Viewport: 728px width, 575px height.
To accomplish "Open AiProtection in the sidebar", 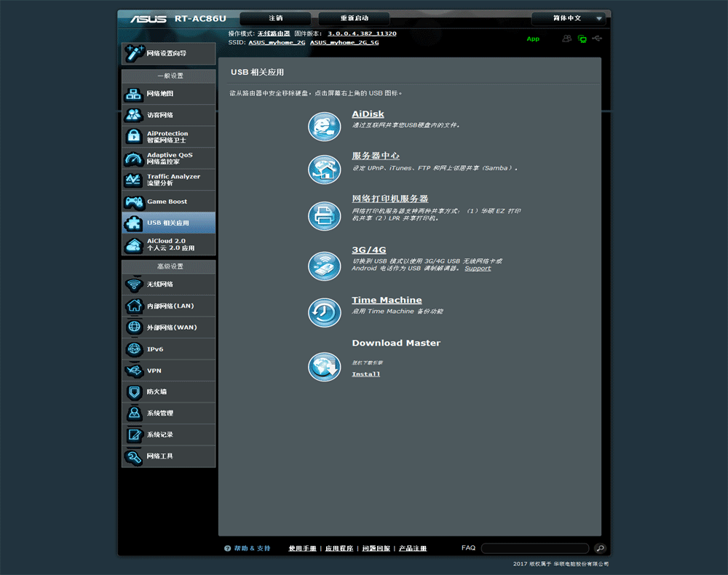I will tap(169, 137).
